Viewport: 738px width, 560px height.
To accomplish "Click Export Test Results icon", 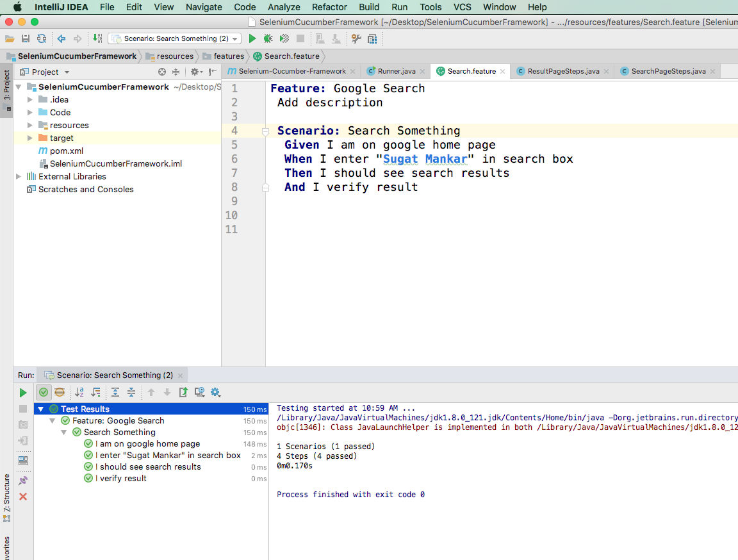I will [183, 393].
